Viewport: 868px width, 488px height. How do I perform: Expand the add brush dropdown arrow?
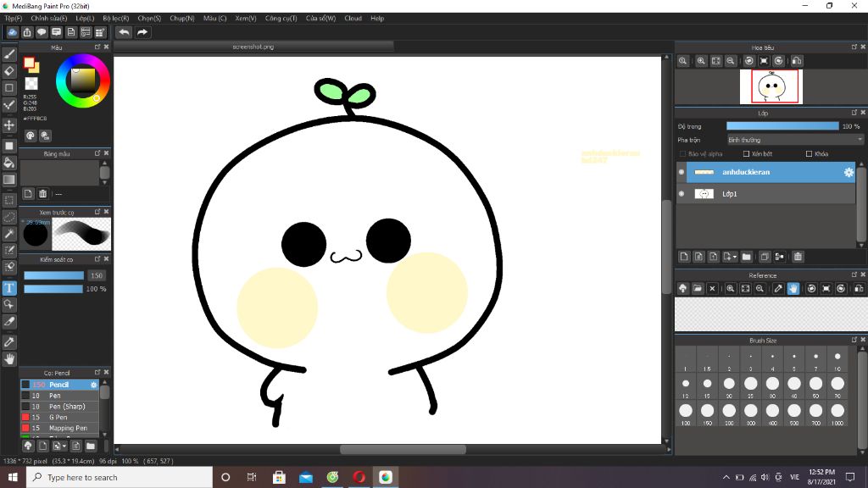coord(64,446)
